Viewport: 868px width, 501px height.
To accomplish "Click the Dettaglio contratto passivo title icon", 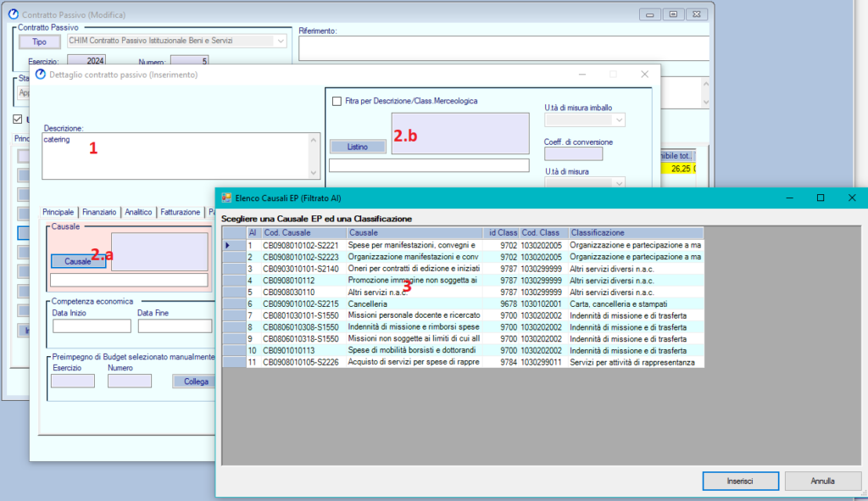I will tap(41, 75).
